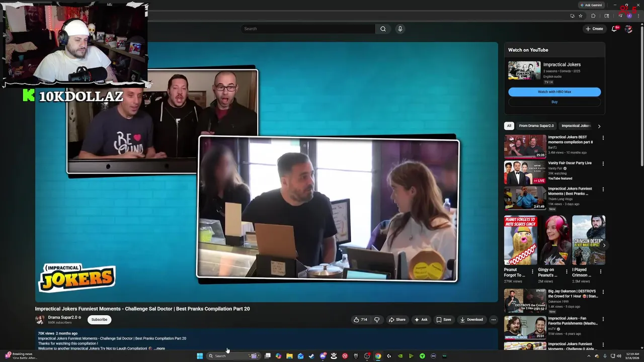Image resolution: width=644 pixels, height=362 pixels.
Task: Open Task View from taskbar
Action: coord(268,356)
